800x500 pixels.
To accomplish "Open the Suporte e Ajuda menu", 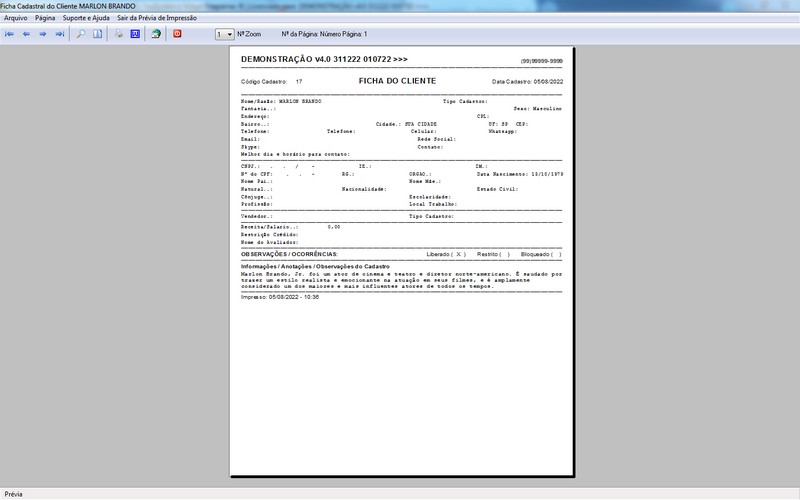I will click(x=86, y=18).
